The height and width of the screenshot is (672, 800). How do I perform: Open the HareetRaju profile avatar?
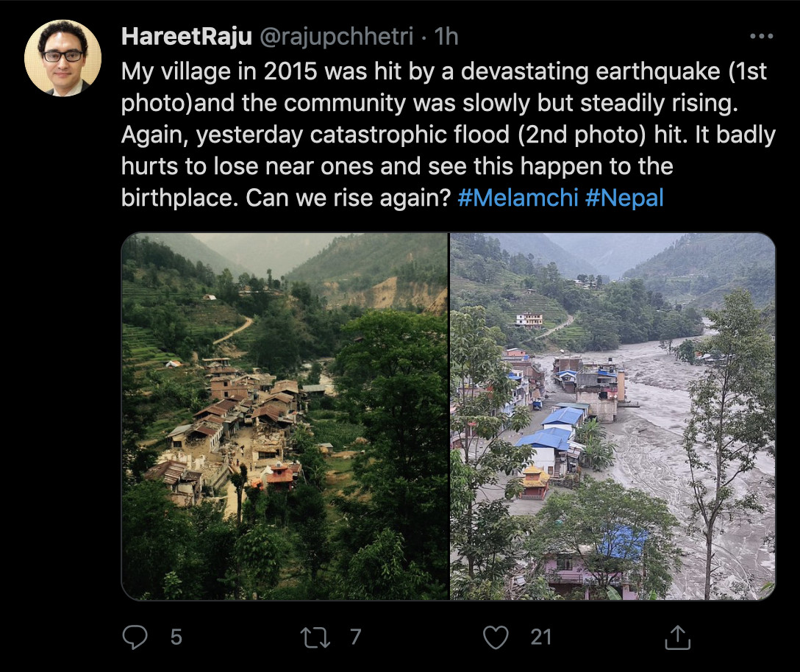click(x=63, y=57)
